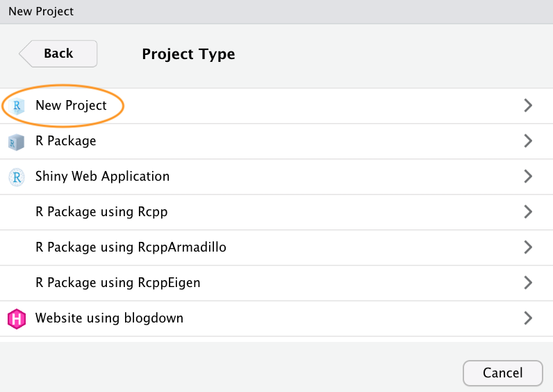Select the New Project type label
Viewport: 553px width, 392px height.
tap(71, 106)
